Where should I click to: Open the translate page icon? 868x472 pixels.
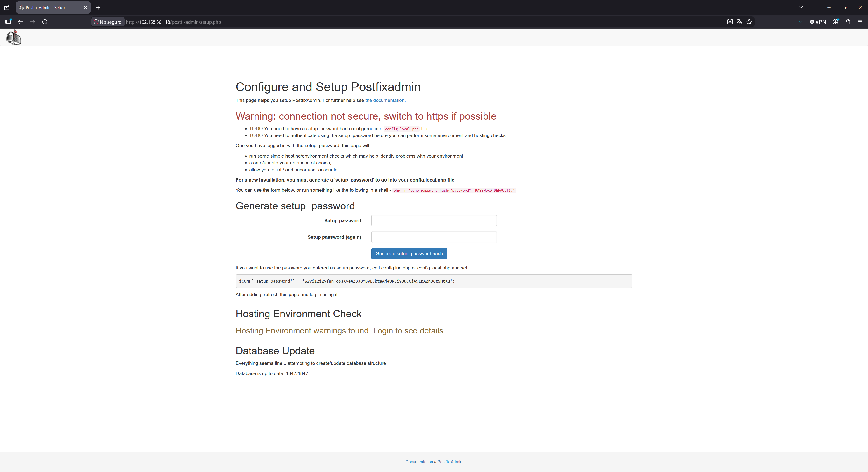point(739,22)
